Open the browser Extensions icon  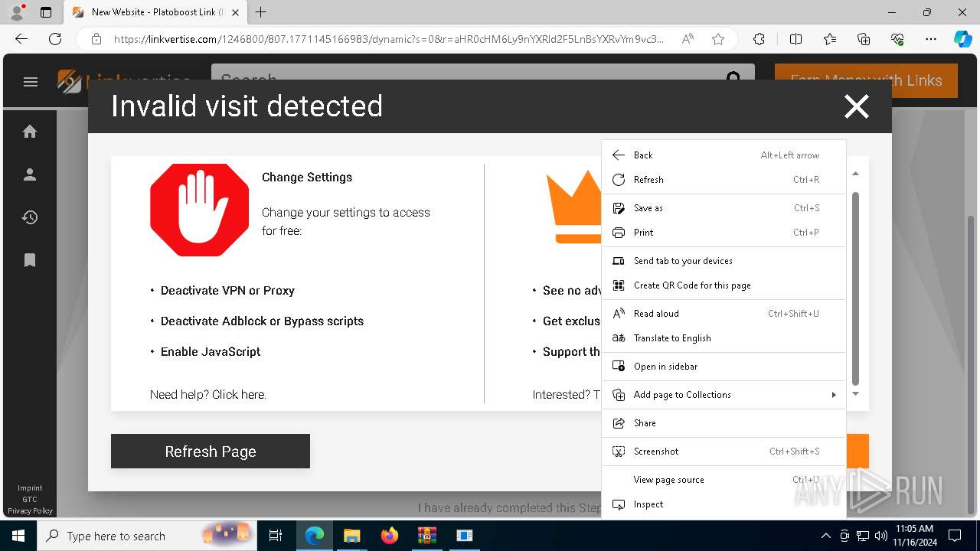(759, 39)
